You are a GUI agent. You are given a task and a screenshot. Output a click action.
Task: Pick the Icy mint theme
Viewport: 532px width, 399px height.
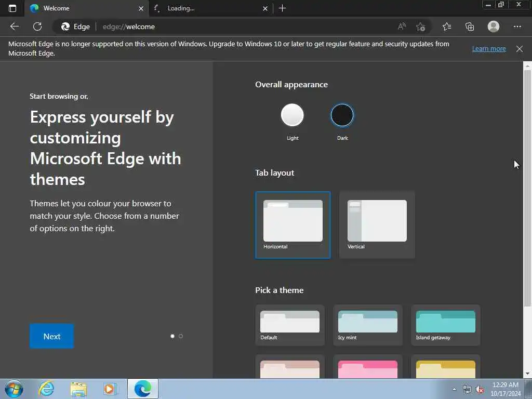pyautogui.click(x=368, y=325)
